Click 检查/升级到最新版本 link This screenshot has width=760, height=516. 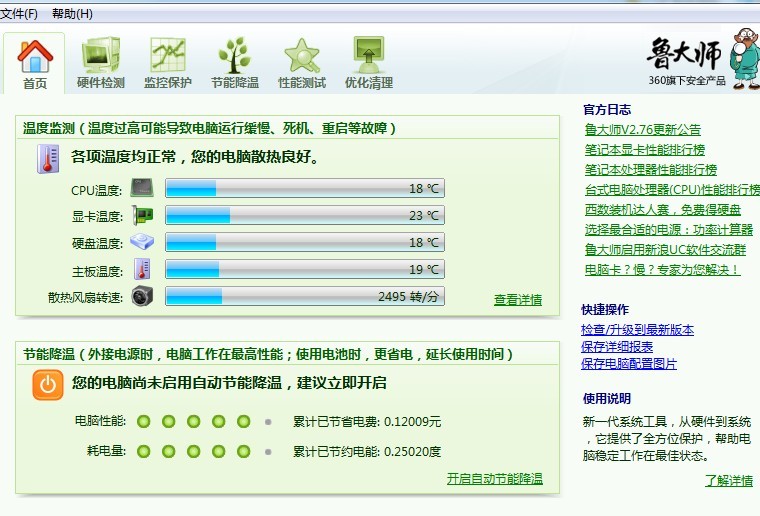[637, 330]
